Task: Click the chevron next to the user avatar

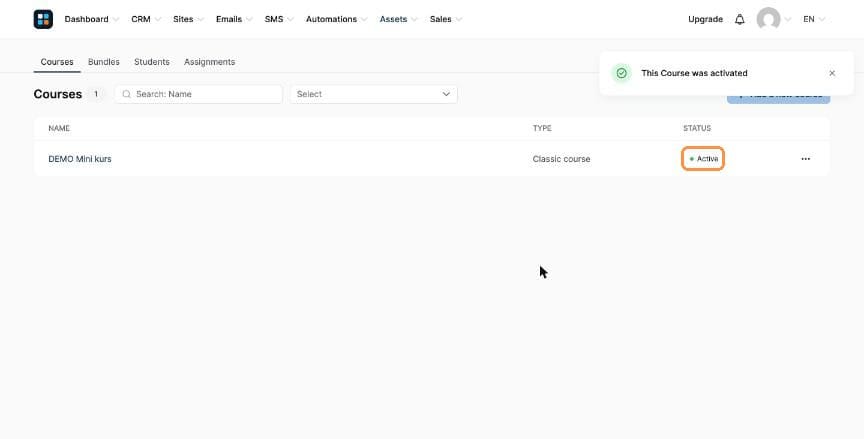Action: pos(788,19)
